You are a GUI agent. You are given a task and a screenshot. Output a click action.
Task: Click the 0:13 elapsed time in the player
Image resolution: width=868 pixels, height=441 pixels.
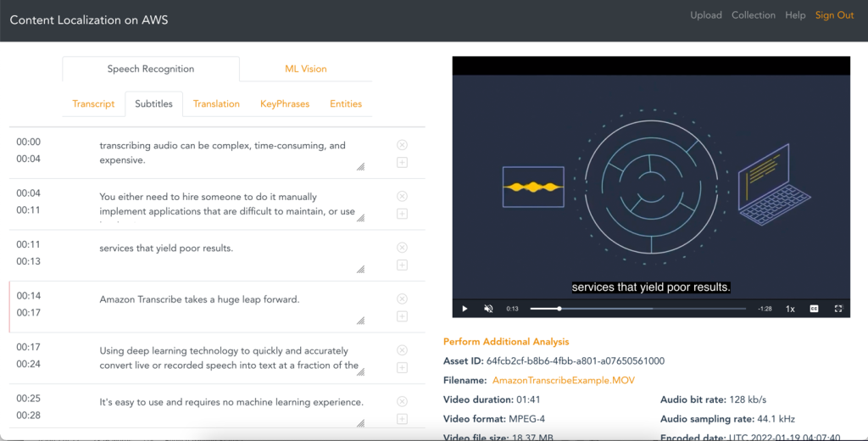[512, 309]
